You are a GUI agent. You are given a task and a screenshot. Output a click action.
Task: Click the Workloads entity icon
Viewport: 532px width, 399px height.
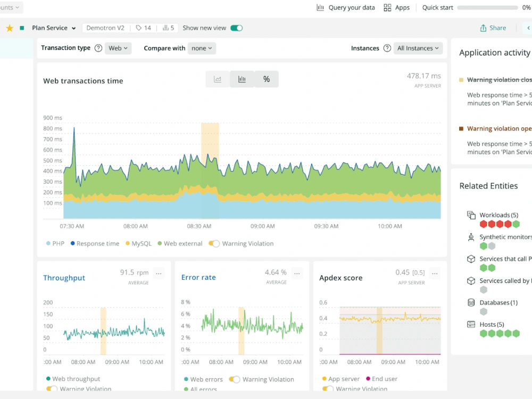point(471,215)
